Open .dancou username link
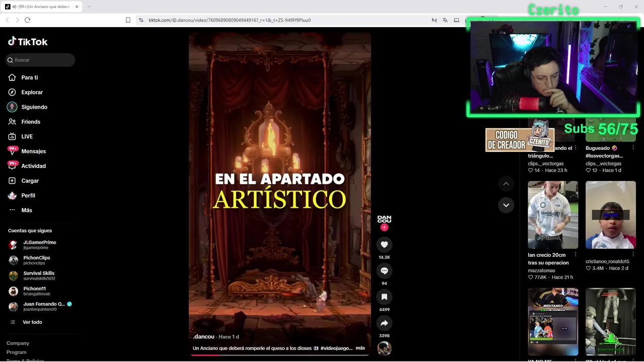The width and height of the screenshot is (644, 362). click(203, 337)
